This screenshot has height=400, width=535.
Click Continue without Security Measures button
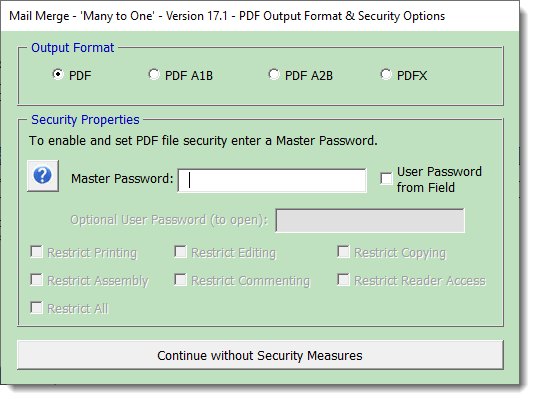point(260,355)
